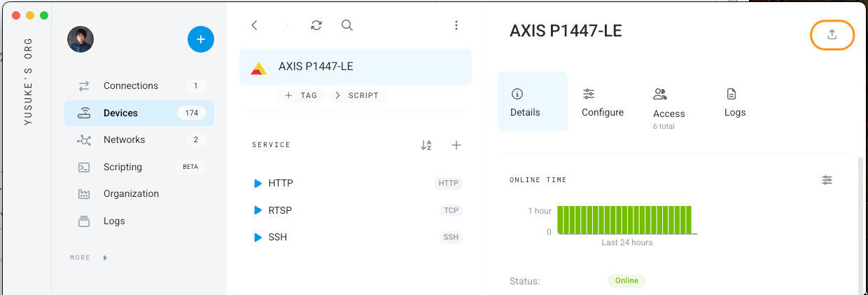The image size is (868, 295).
Task: Click the refresh icon in the device toolbar
Action: point(316,25)
